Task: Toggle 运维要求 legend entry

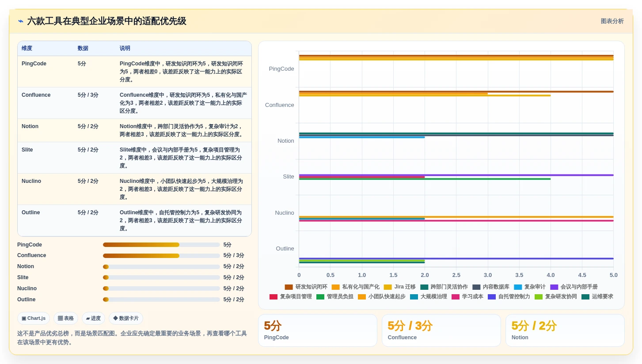Action: point(597,296)
